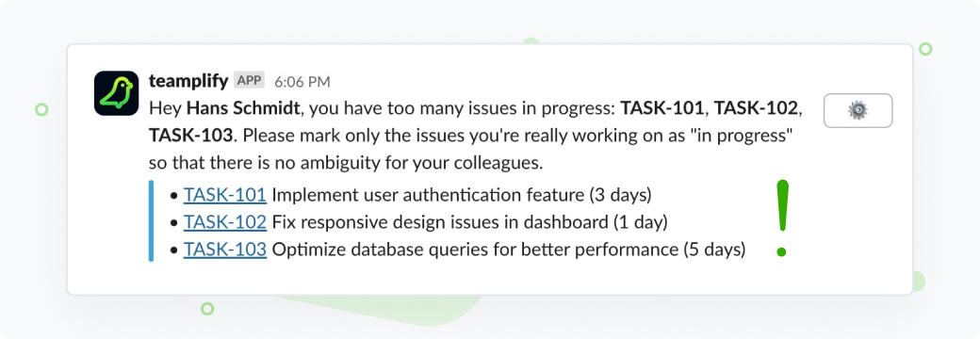Screen dimensions: 980x339
Task: Click the teamplify sender name
Action: (188, 81)
